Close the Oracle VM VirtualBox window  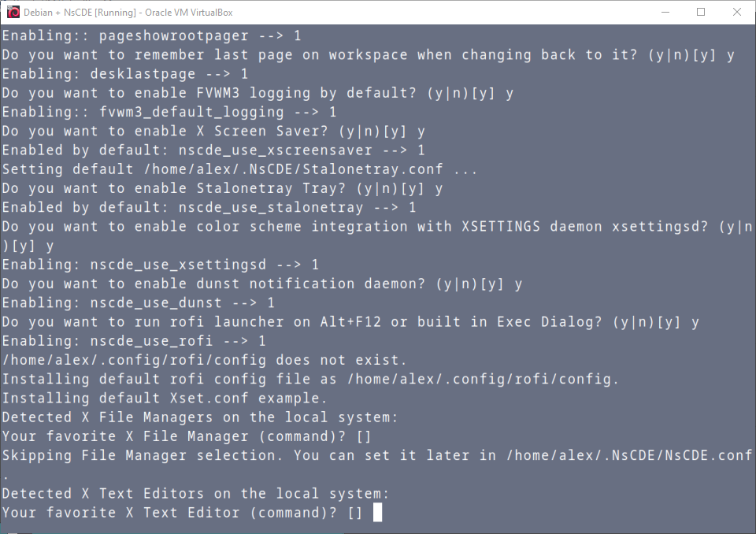(x=737, y=12)
